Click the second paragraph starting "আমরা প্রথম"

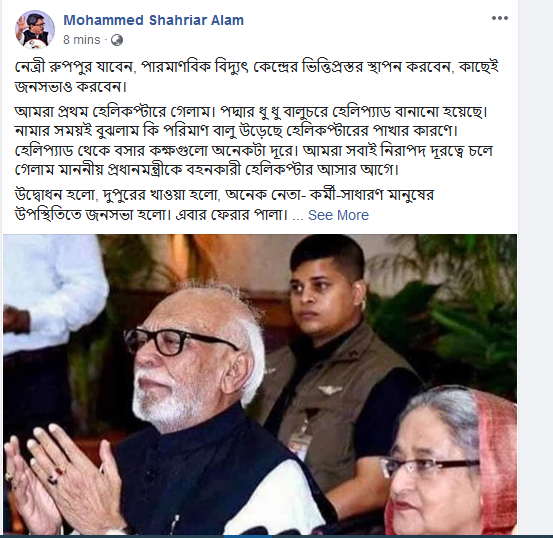click(253, 140)
